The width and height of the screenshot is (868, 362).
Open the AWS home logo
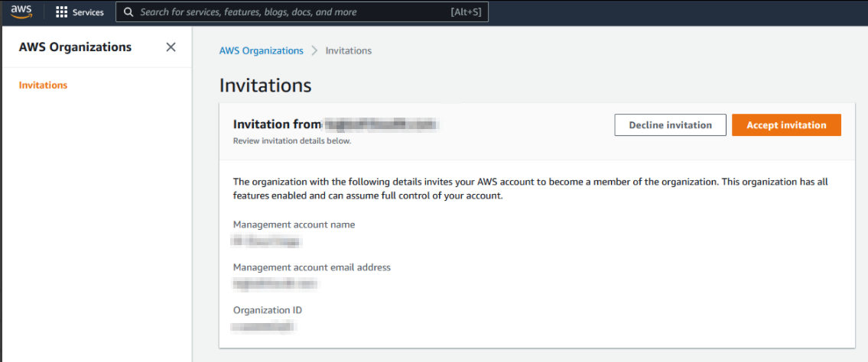(21, 11)
